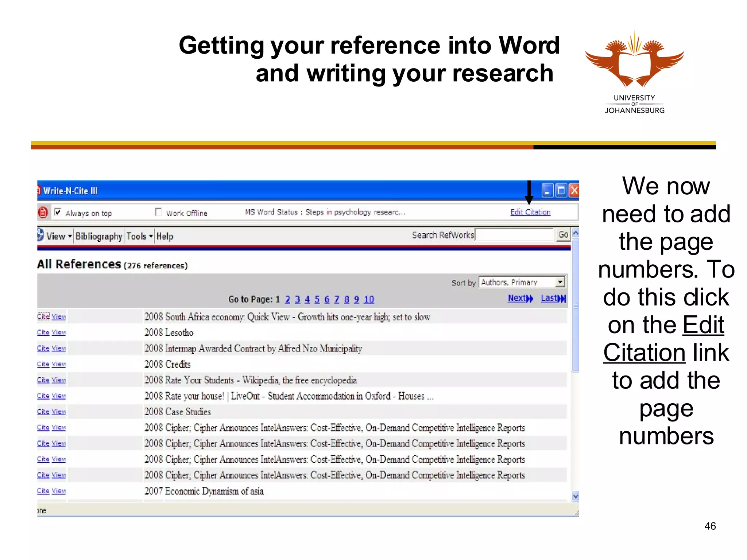Expand the Tools dropdown arrow
Image resolution: width=747 pixels, height=560 pixels.
(x=151, y=236)
